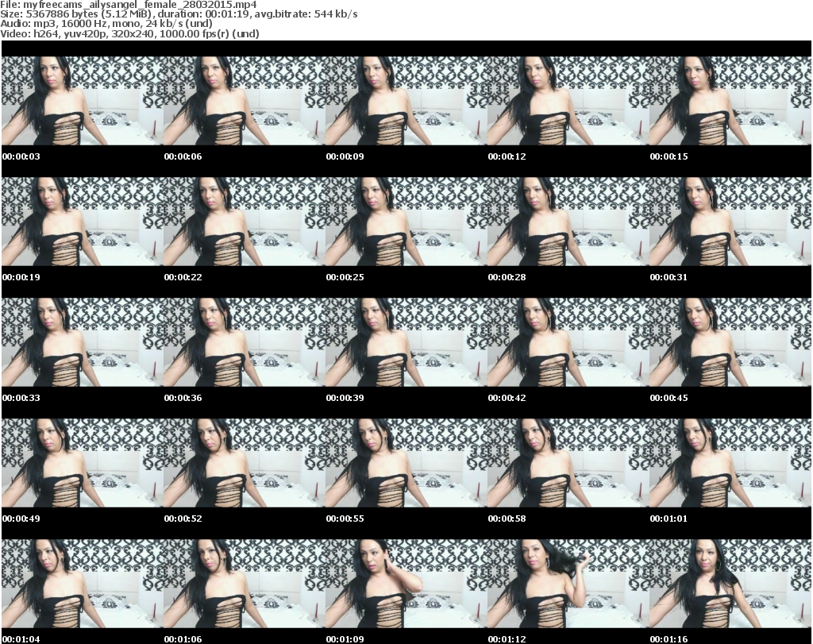Viewport: 813px width, 644px height.
Task: Select the thumbnail frame at 00:00:09
Action: coord(406,101)
